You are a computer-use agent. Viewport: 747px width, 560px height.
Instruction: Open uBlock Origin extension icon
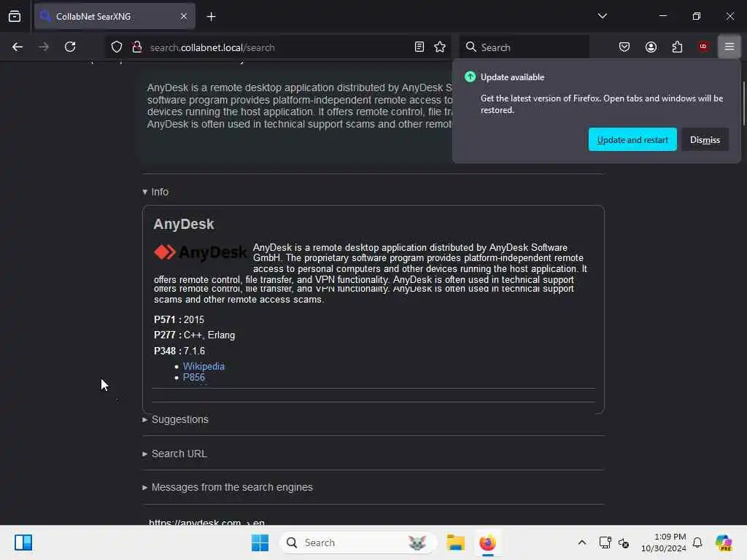click(x=703, y=47)
